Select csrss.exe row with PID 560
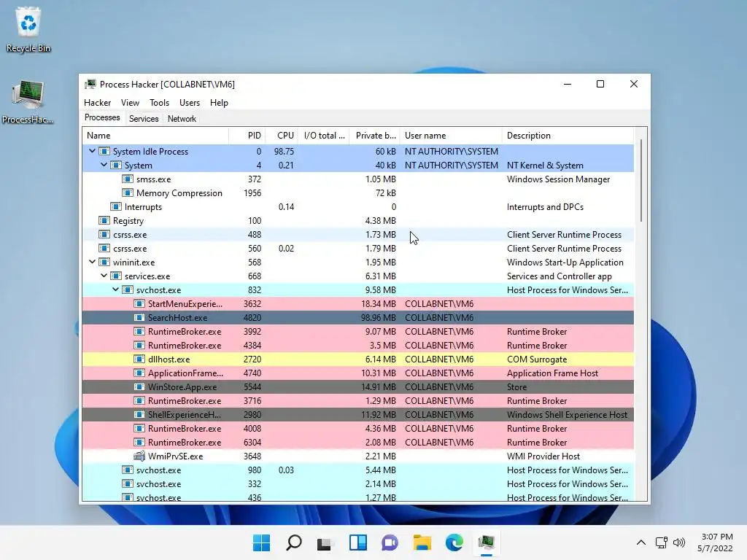The width and height of the screenshot is (747, 560). point(357,248)
